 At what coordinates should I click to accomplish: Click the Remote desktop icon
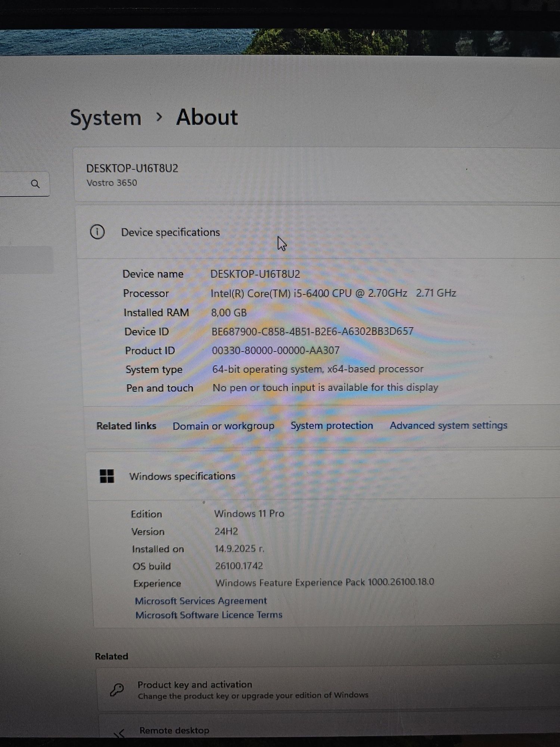[x=119, y=733]
